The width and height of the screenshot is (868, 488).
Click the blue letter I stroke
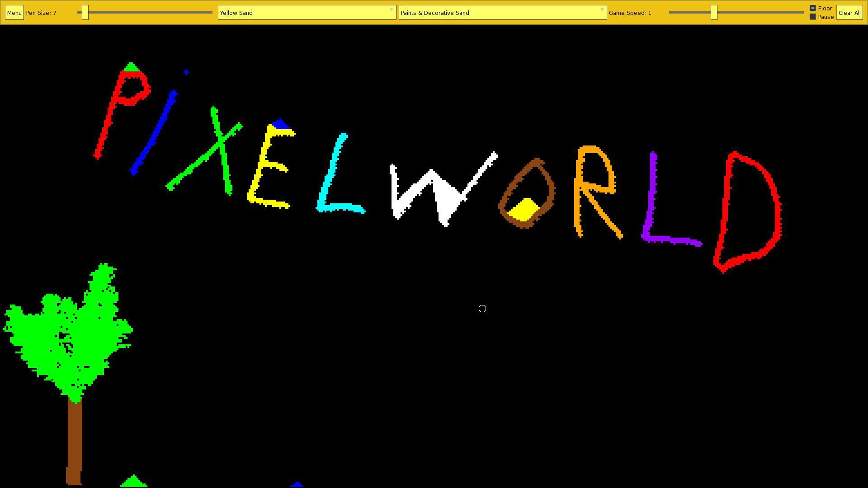[154, 133]
